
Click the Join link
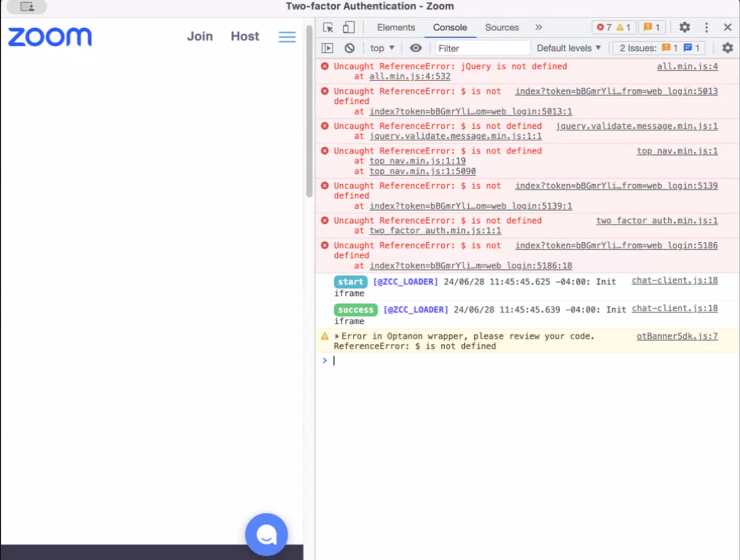point(200,36)
